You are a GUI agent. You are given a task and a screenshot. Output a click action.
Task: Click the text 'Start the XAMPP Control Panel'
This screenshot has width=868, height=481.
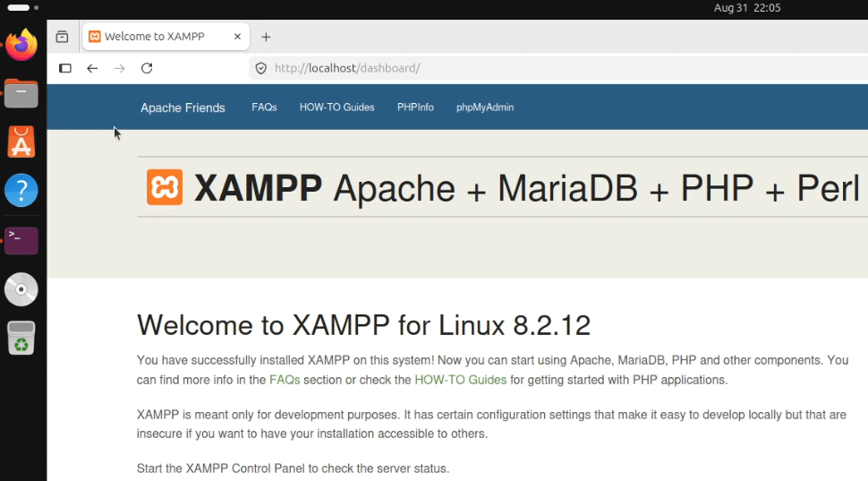tap(221, 468)
